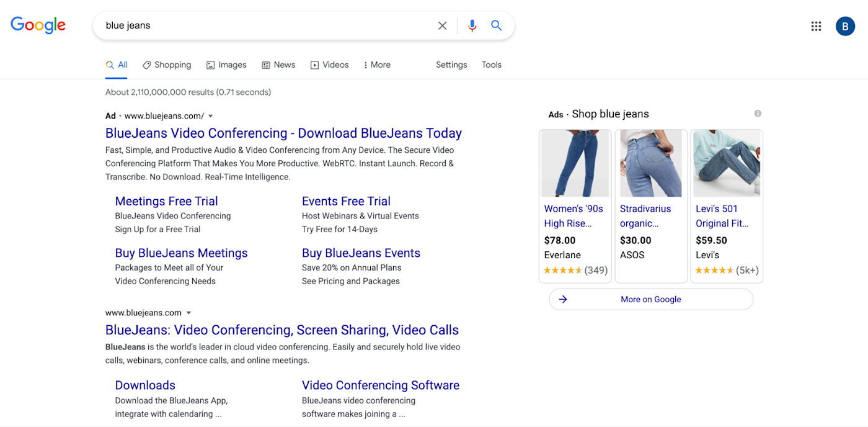This screenshot has width=868, height=427.
Task: Open the More search categories menu
Action: point(377,65)
